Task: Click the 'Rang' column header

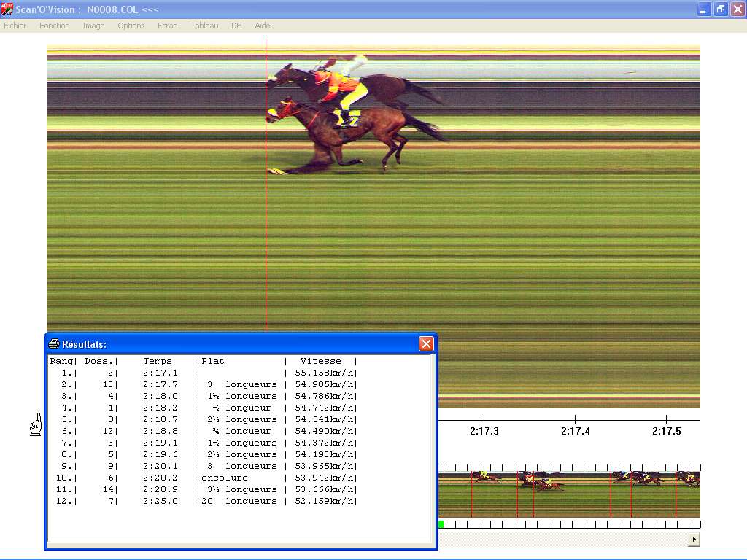Action: coord(61,361)
